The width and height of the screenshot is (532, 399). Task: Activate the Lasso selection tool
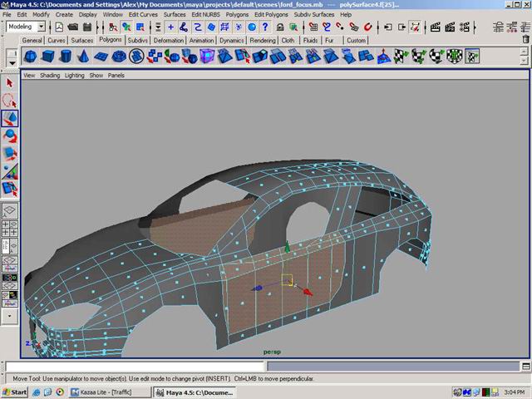(x=10, y=101)
